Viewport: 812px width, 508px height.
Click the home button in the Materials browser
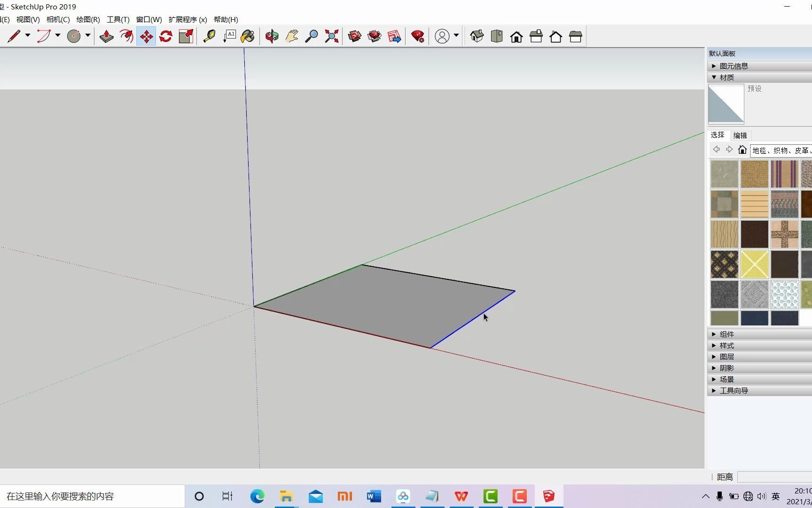click(742, 150)
